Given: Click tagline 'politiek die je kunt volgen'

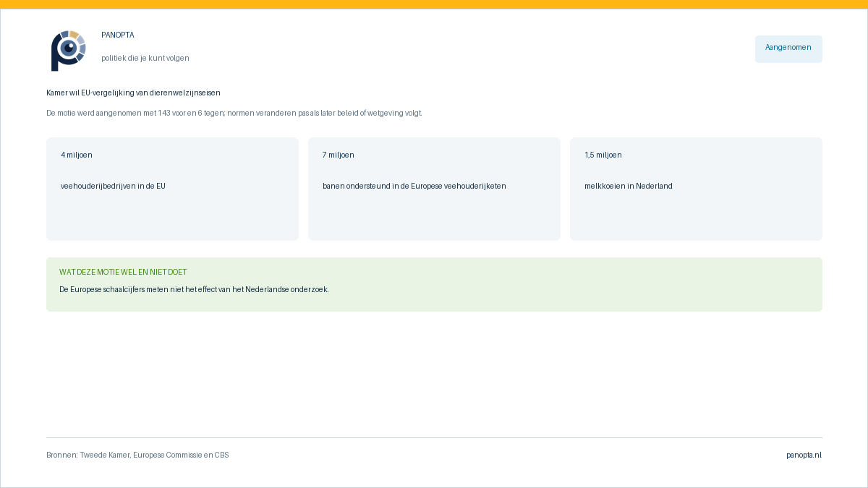Looking at the screenshot, I should point(145,58).
